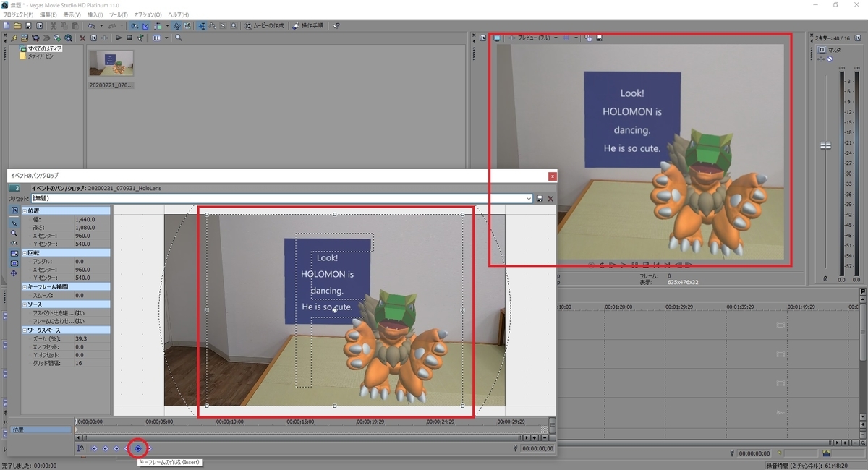
Task: Open the 表示(V) menu
Action: click(x=72, y=14)
